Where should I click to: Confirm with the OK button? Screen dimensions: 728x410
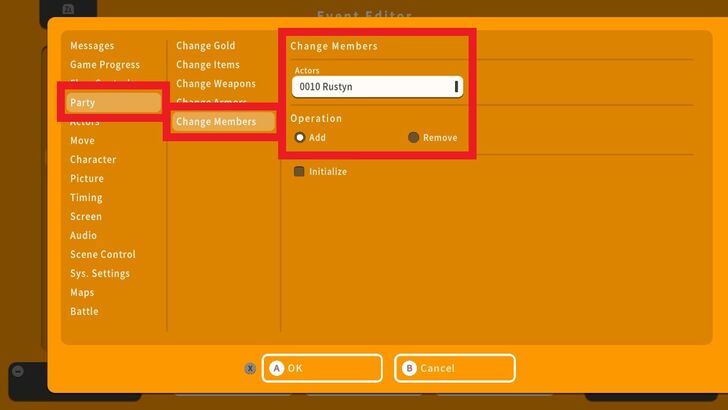pyautogui.click(x=322, y=368)
